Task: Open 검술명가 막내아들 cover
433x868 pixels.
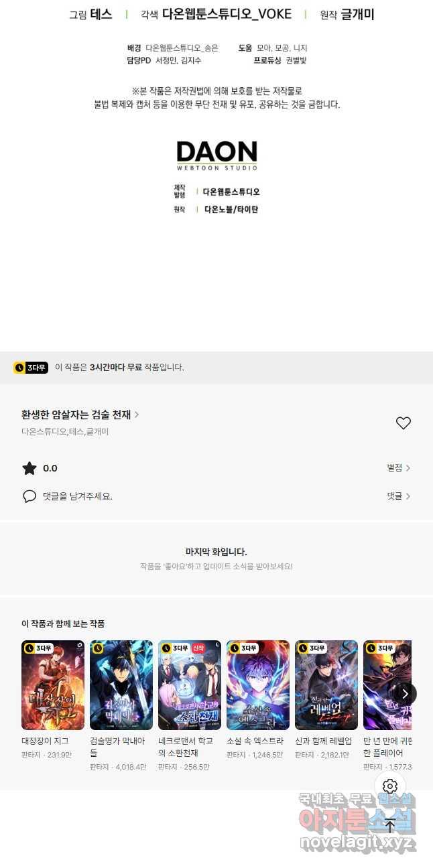Action: 121,685
